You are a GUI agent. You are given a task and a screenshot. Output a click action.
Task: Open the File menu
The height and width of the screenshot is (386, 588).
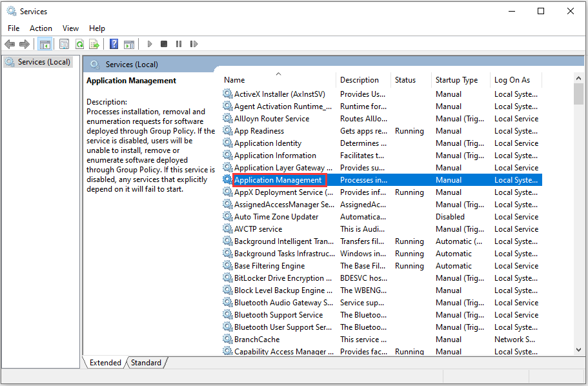(14, 28)
